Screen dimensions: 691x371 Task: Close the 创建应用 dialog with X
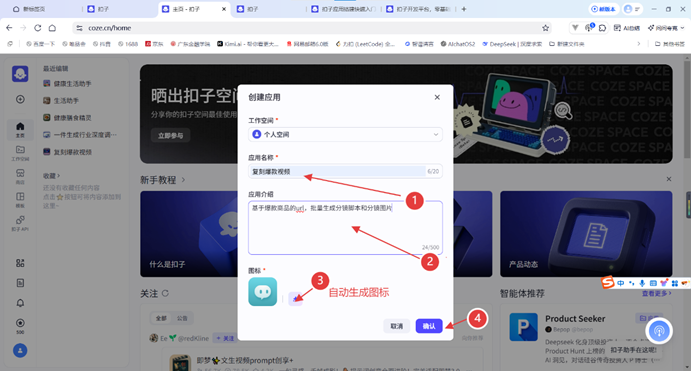click(437, 97)
